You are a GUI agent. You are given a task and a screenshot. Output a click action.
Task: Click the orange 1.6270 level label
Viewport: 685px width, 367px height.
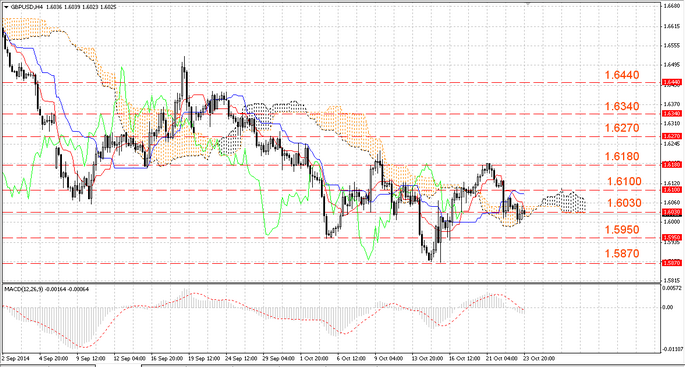click(622, 128)
